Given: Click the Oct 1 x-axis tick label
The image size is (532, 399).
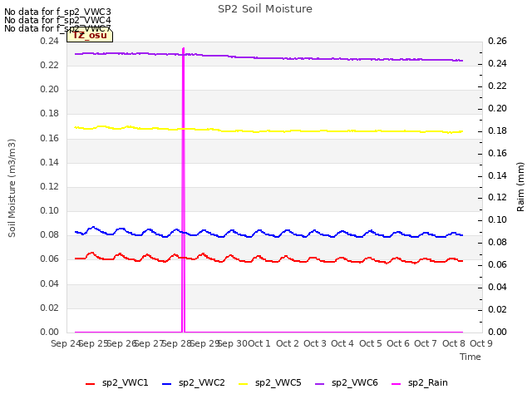Looking at the screenshot, I should point(259,343).
